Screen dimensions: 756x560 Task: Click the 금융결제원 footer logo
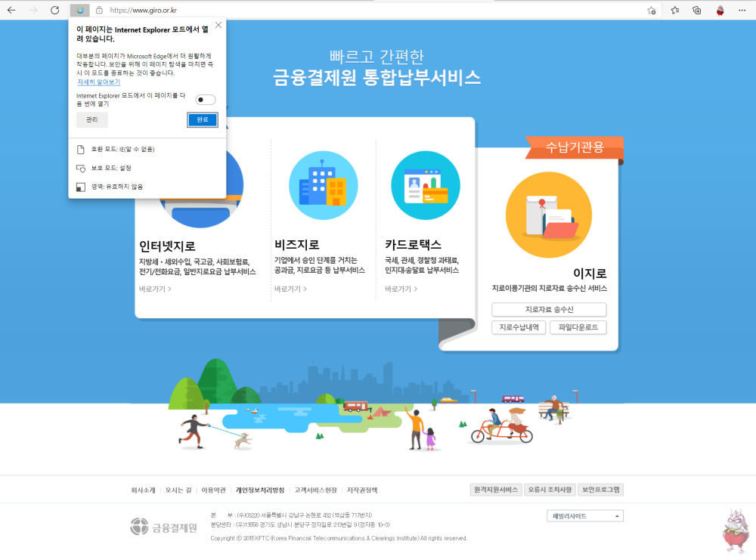click(164, 528)
